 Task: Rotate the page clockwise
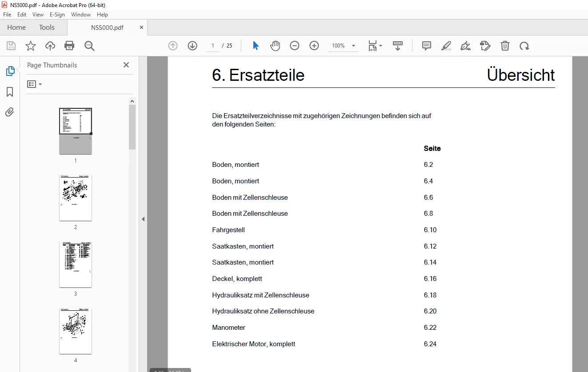click(524, 46)
